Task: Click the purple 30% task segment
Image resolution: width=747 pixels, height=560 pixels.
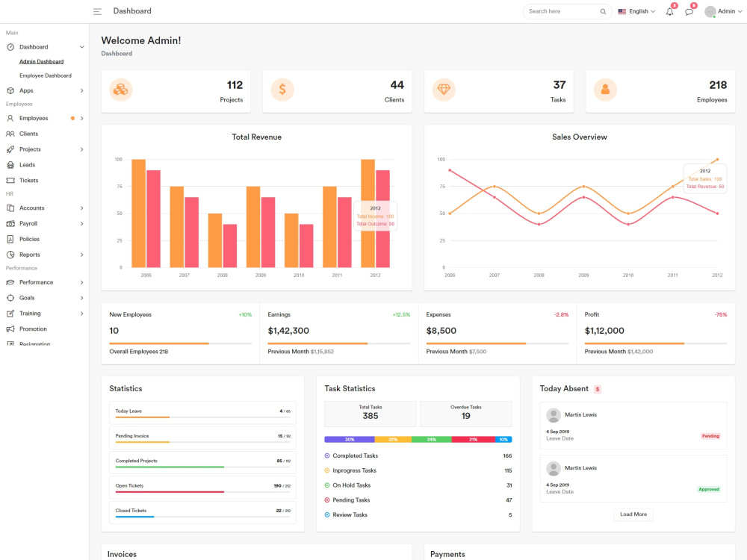Action: [349, 440]
